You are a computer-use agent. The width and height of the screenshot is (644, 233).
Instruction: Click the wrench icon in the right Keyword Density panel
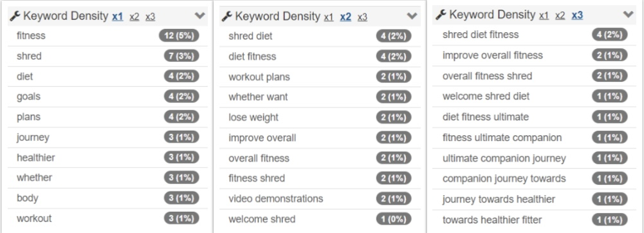point(441,15)
